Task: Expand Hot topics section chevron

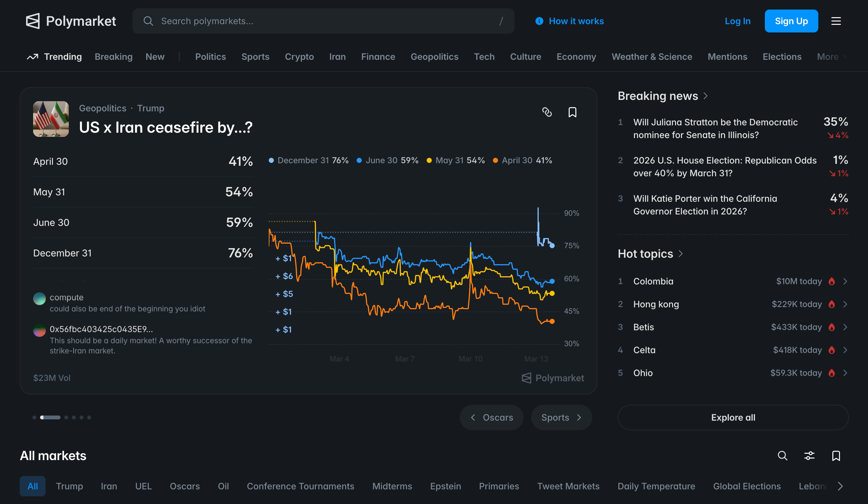Action: coord(681,254)
